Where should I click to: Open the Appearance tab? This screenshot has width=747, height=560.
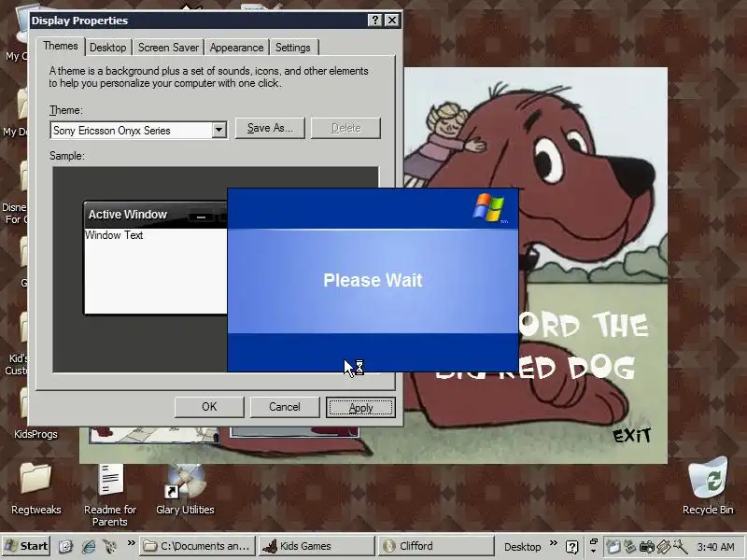click(237, 48)
